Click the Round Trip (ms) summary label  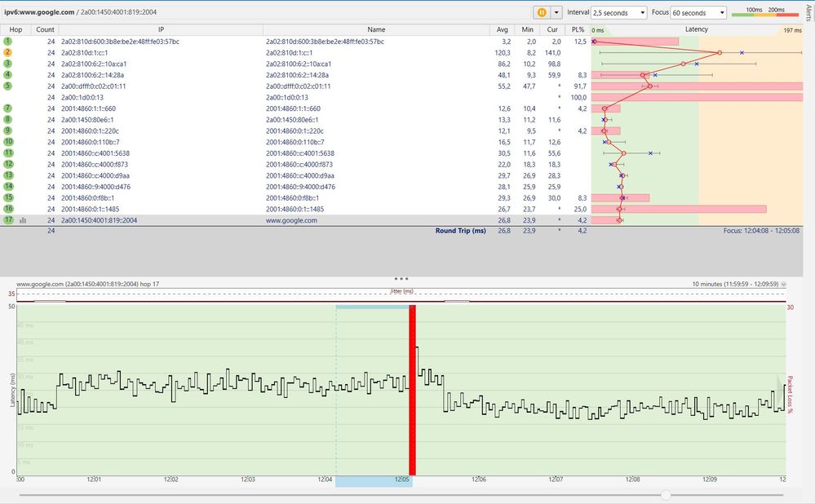(460, 231)
